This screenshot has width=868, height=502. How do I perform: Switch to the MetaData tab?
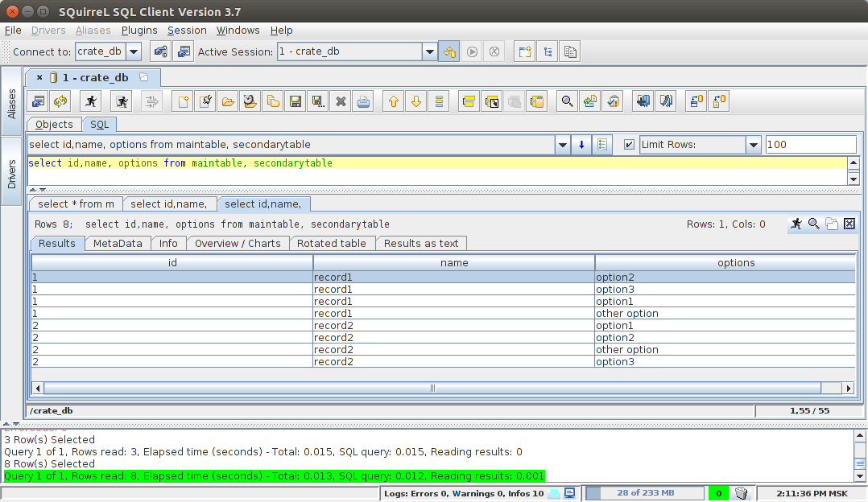pyautogui.click(x=118, y=243)
